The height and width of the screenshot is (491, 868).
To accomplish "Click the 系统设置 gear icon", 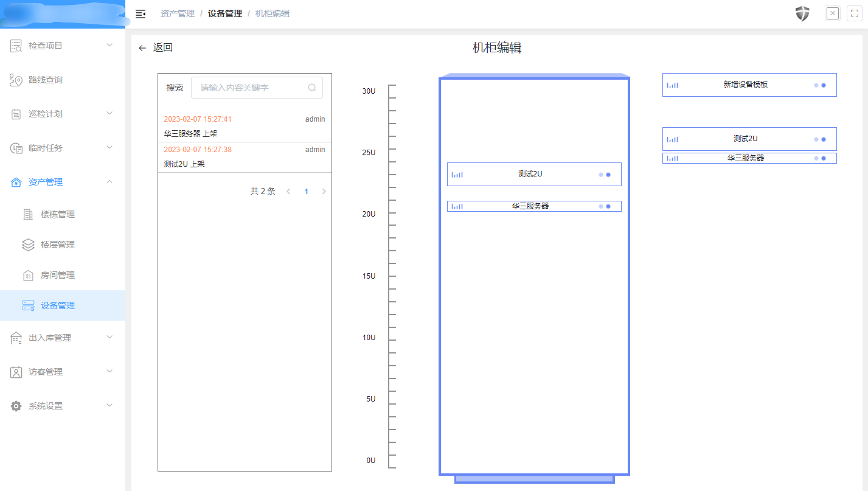I will coord(16,406).
